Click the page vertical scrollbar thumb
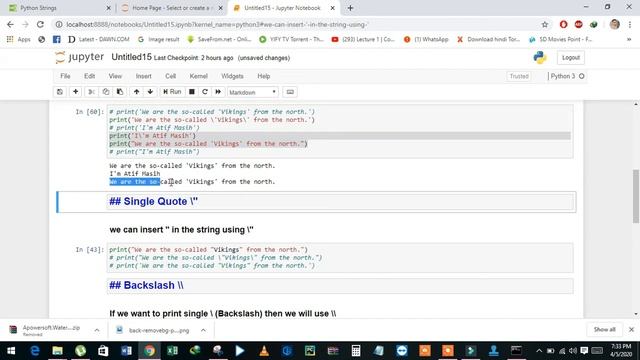 (x=636, y=196)
